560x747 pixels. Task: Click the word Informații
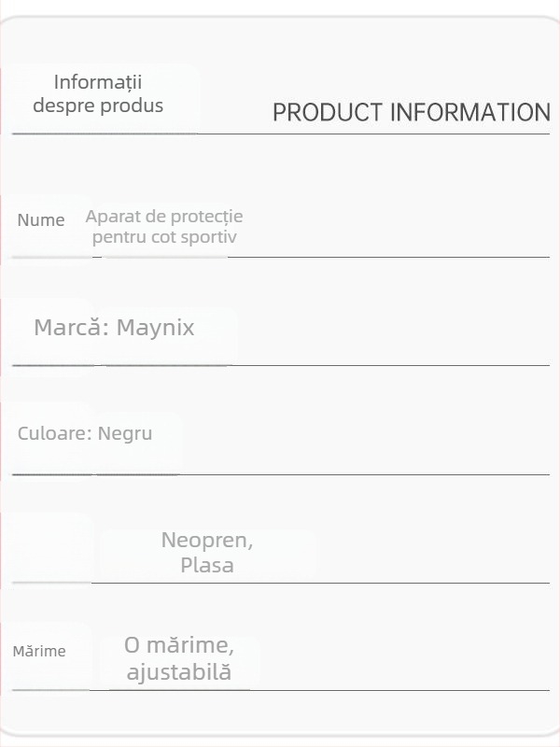point(98,82)
